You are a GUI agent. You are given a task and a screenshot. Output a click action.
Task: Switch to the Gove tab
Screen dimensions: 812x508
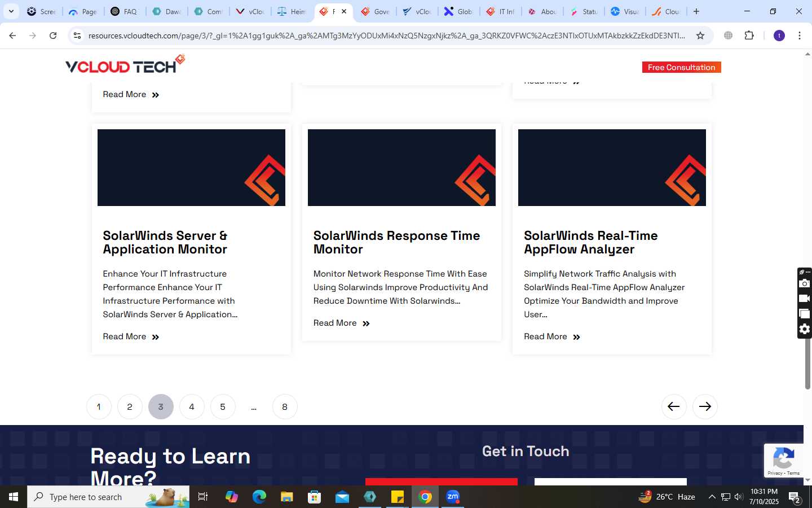[x=376, y=11]
